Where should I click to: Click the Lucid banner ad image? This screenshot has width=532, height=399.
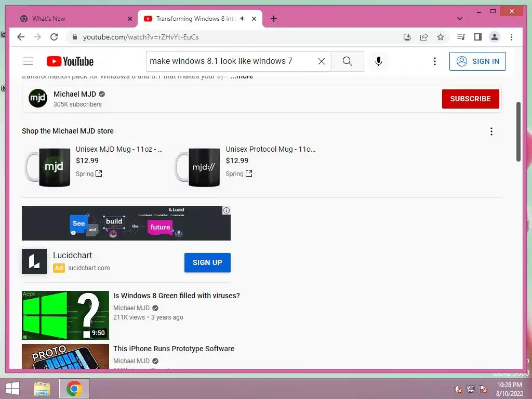click(x=126, y=223)
